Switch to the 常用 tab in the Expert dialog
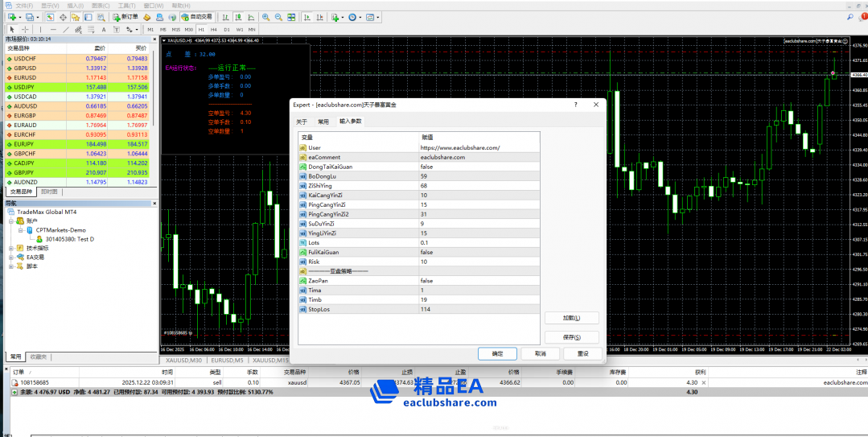Screen dimensions: 868x437 click(323, 122)
